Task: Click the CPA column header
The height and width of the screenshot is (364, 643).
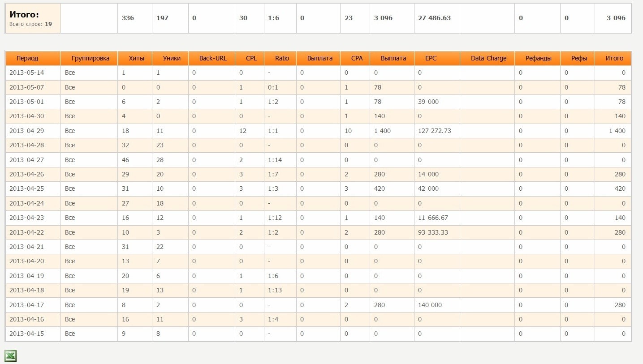Action: tap(357, 58)
